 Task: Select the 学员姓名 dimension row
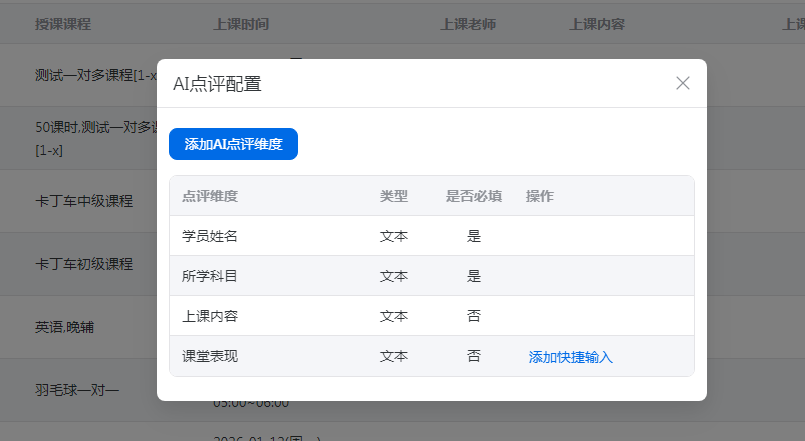coord(210,236)
